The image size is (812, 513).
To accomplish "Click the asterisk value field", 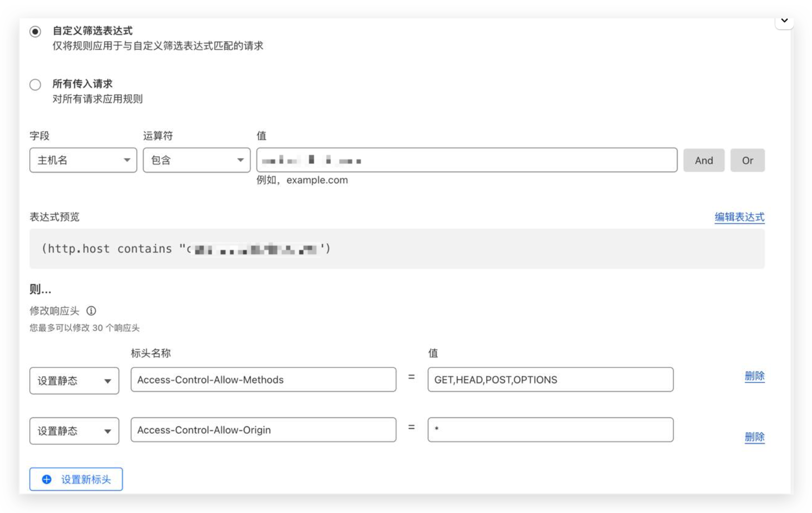I will (550, 430).
